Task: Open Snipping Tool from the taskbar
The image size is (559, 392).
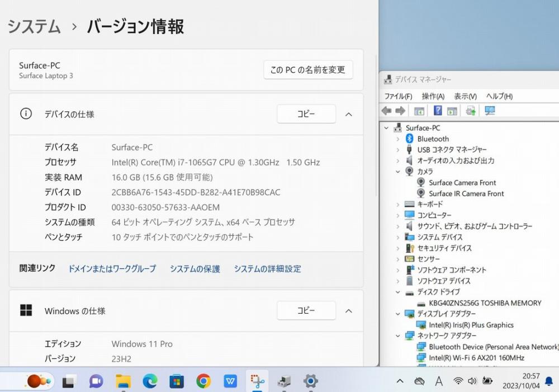Action: 257,381
